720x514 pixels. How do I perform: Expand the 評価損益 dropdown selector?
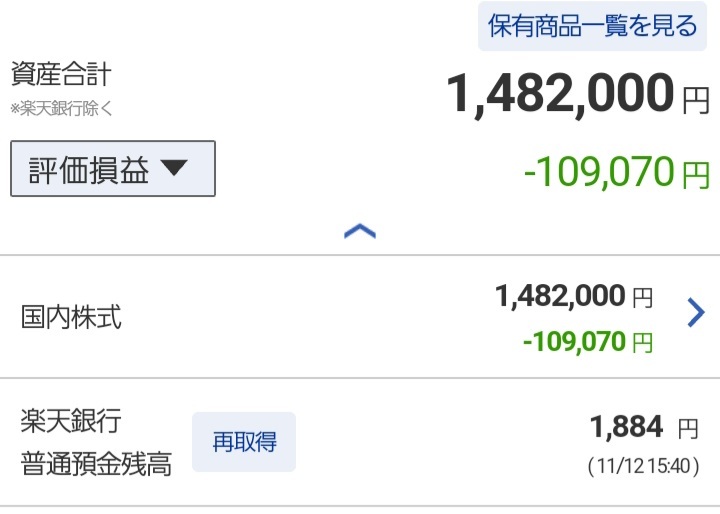click(x=113, y=170)
